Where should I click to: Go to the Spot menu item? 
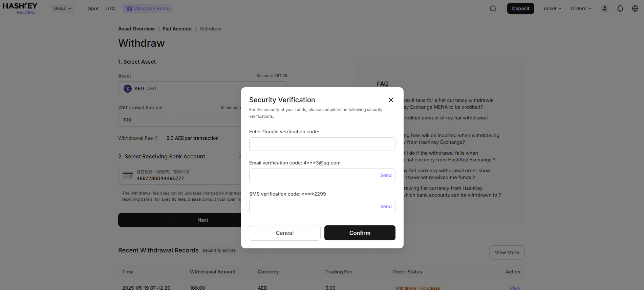[x=93, y=8]
